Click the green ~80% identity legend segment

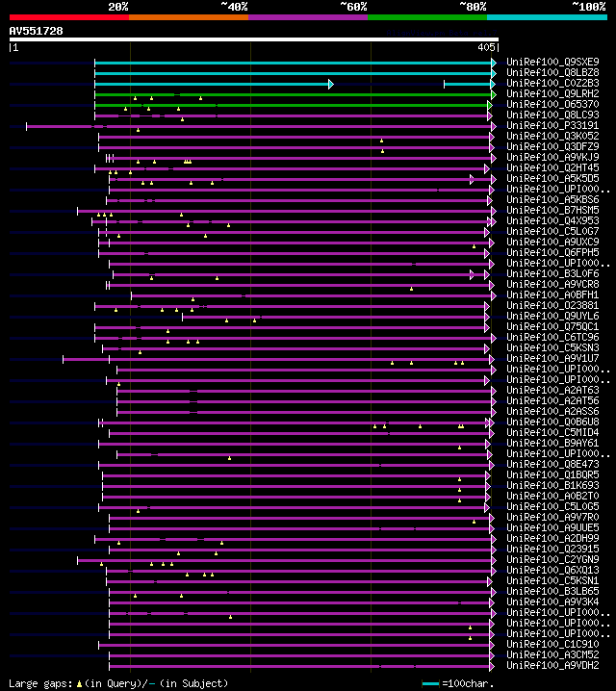coord(427,17)
